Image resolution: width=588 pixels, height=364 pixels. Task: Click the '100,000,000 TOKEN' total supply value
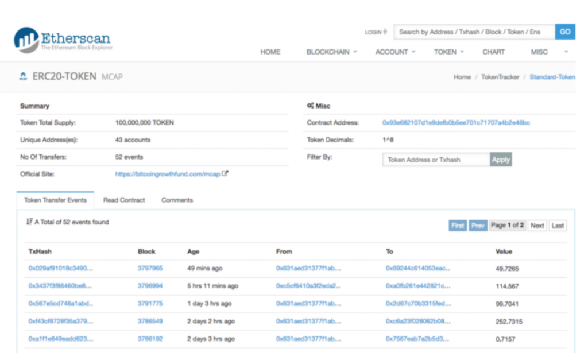(x=144, y=123)
